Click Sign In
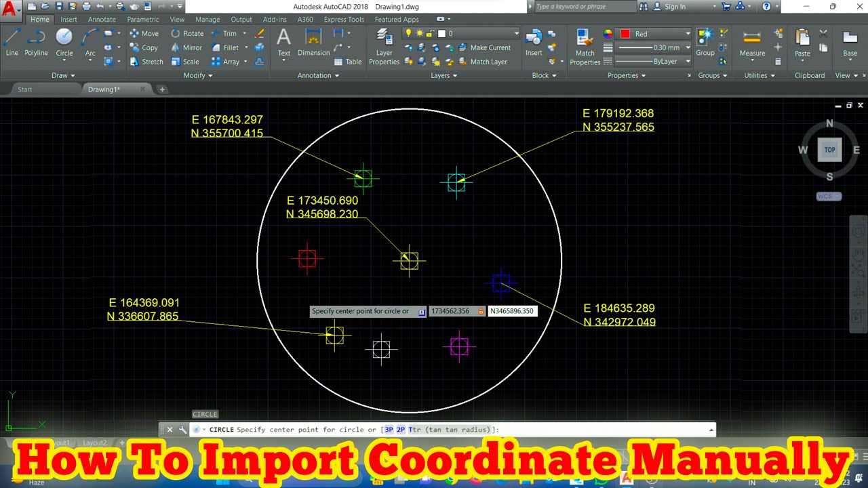This screenshot has width=868, height=488. point(670,6)
